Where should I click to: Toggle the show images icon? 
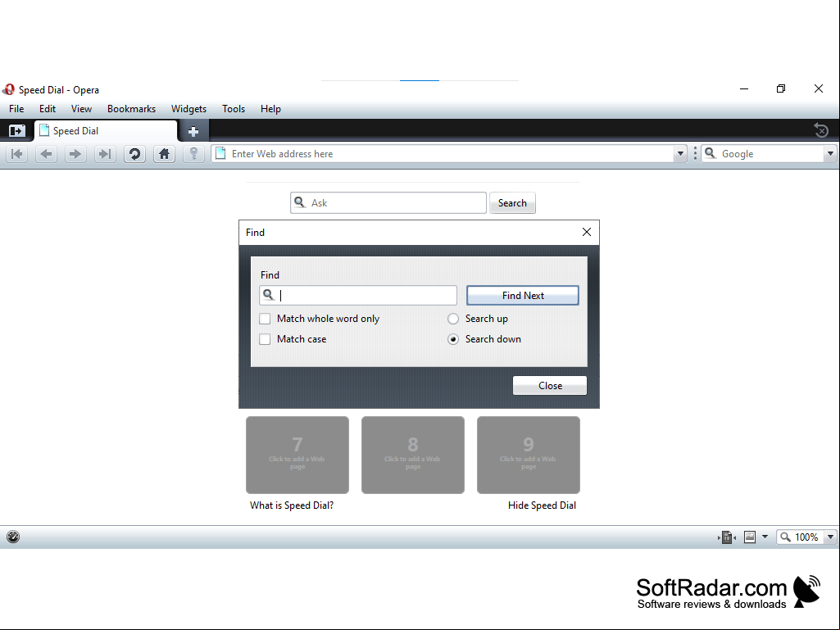coord(750,537)
